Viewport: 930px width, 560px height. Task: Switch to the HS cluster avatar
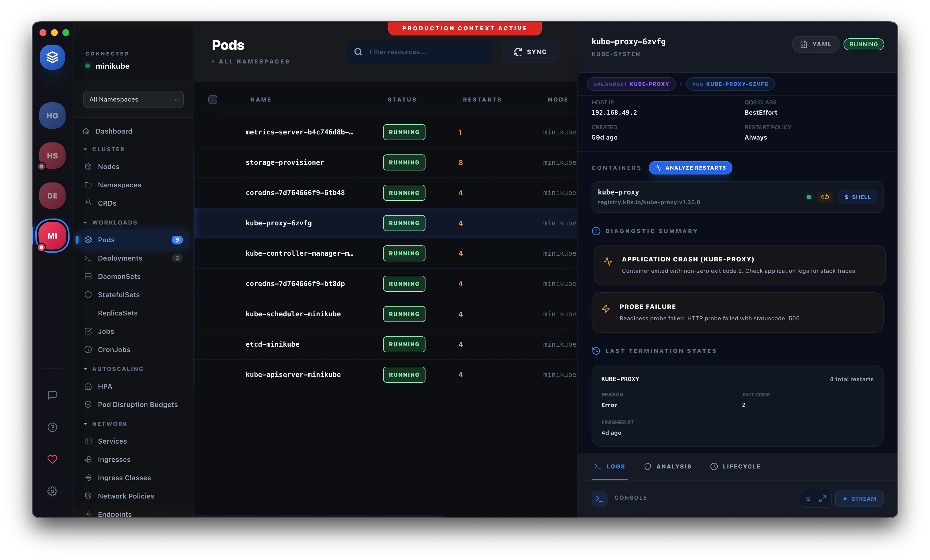click(52, 156)
